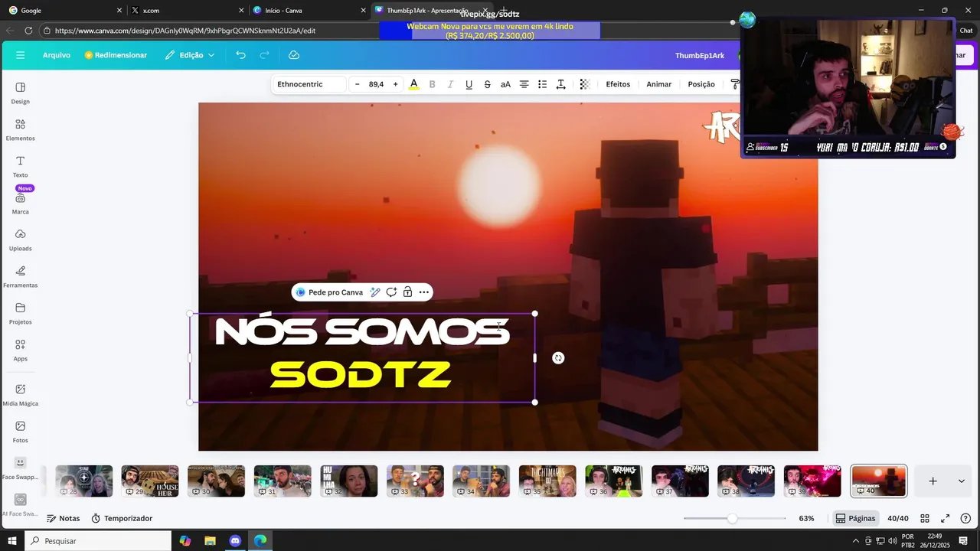This screenshot has height=551, width=980.
Task: Open the Notas presenter notes
Action: point(63,518)
